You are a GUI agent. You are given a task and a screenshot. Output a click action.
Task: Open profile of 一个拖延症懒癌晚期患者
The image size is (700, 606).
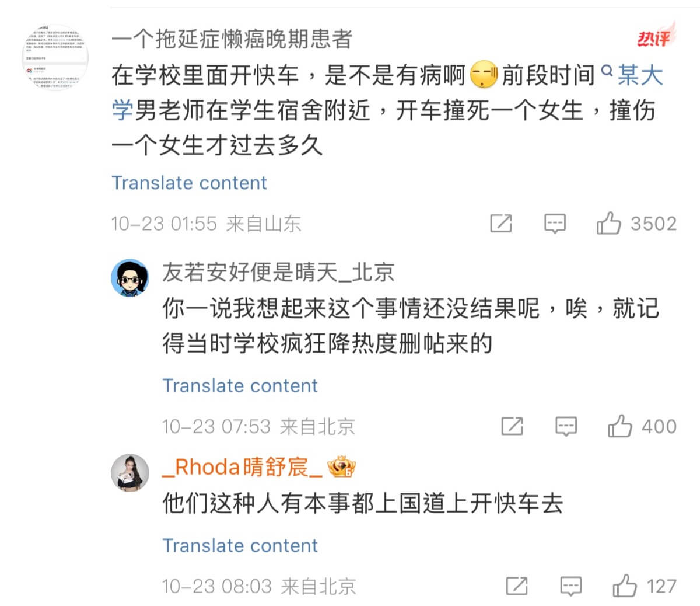[x=232, y=39]
